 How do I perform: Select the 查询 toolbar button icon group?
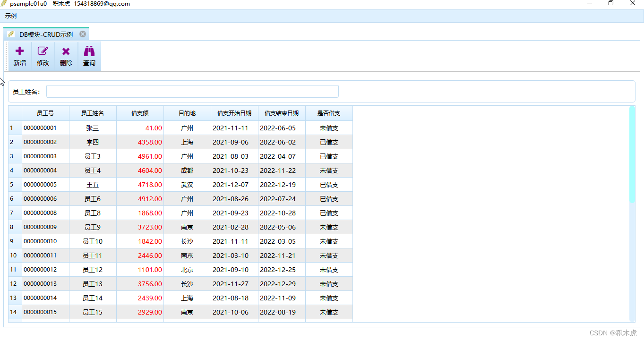(89, 56)
